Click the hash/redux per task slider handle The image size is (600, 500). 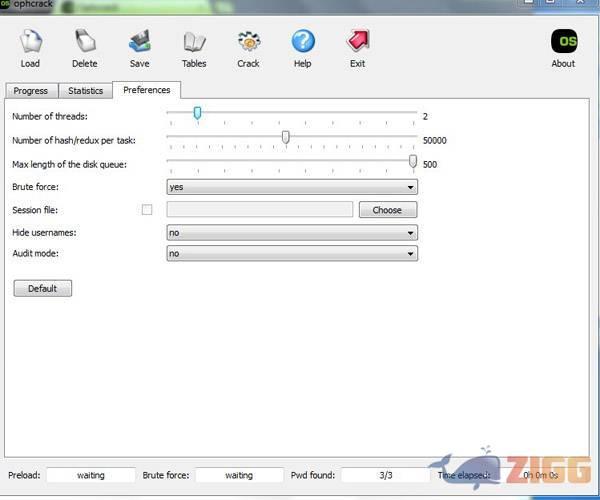[x=286, y=137]
